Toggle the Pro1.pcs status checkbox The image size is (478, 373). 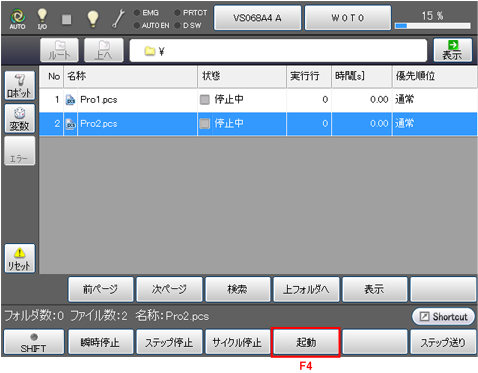205,99
